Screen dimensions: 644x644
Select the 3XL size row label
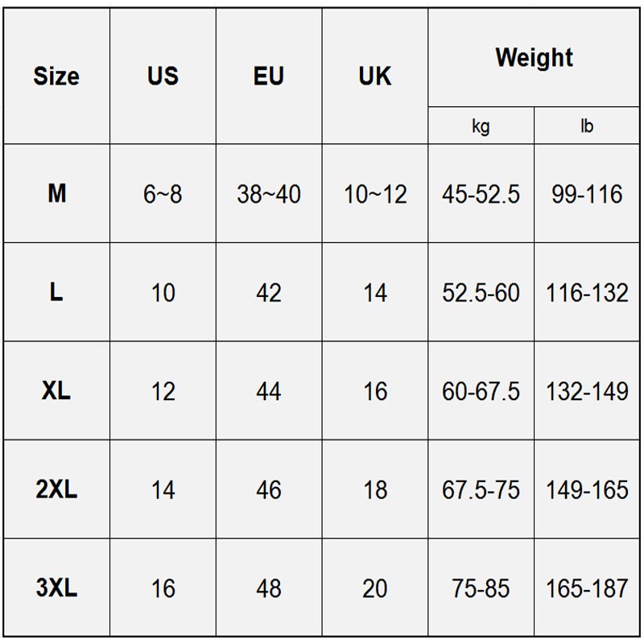pyautogui.click(x=56, y=588)
